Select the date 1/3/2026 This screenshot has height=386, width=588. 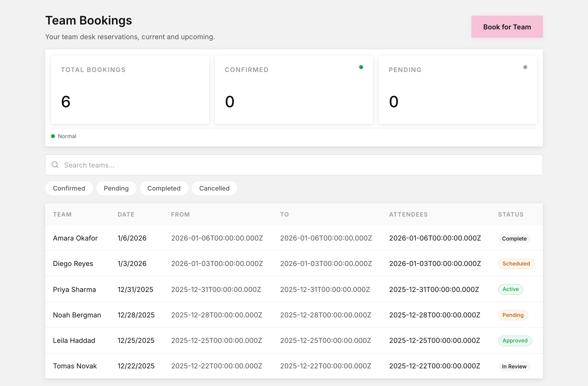132,264
